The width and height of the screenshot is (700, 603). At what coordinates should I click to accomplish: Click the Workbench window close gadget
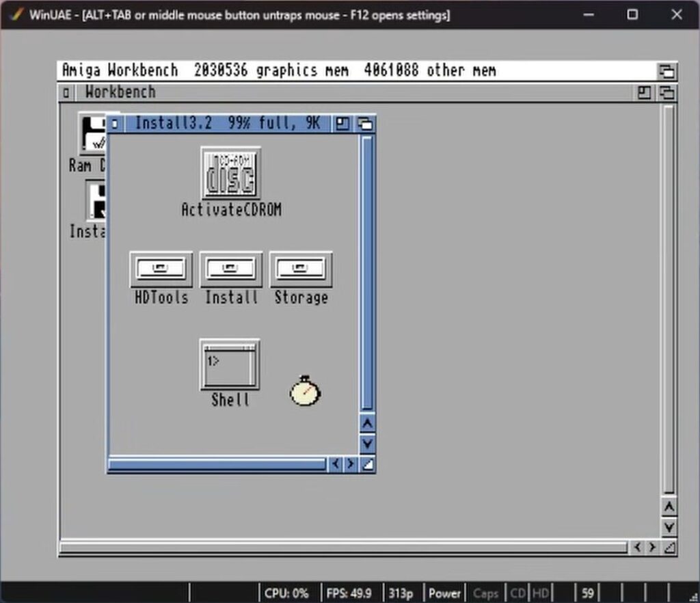click(x=66, y=93)
